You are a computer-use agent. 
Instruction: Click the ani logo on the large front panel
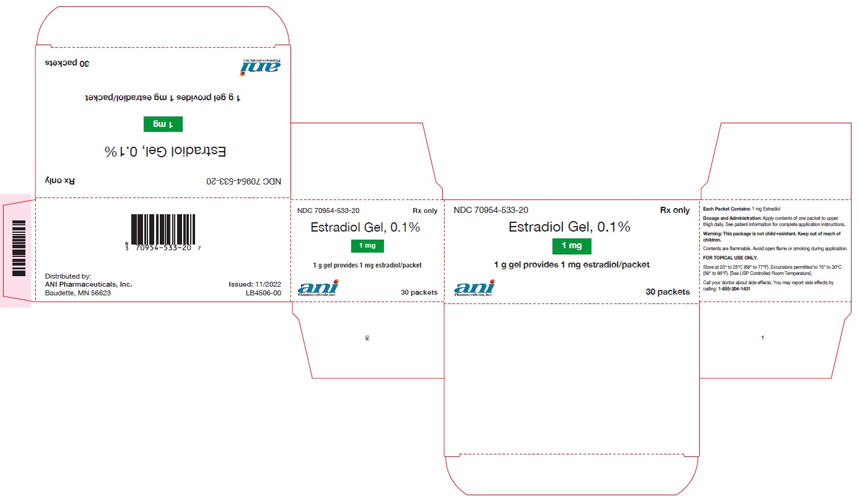(474, 289)
